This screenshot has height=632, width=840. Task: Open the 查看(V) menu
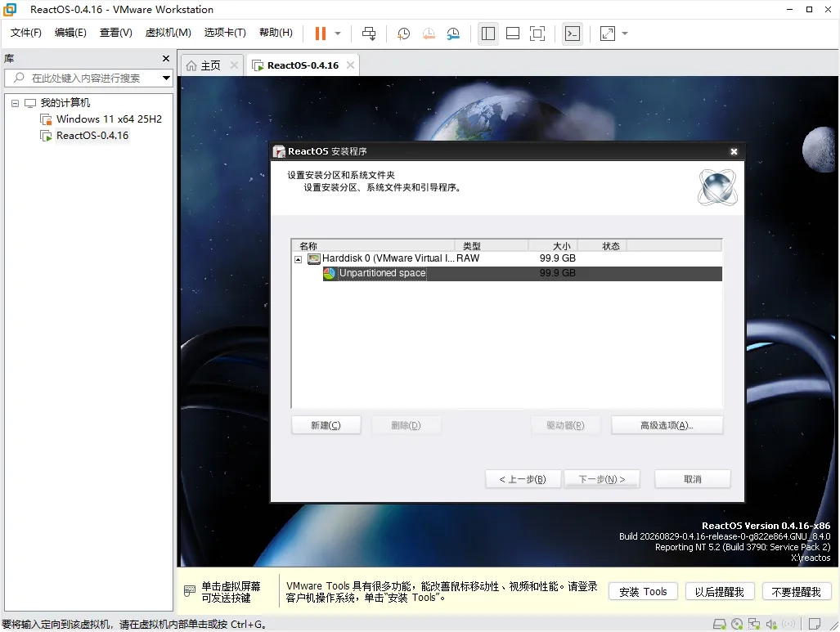point(115,33)
